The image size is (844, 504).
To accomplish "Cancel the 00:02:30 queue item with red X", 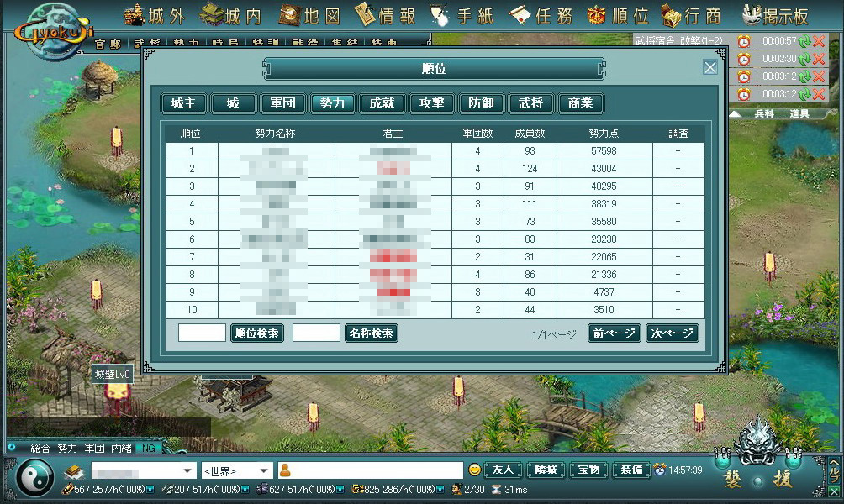I will (x=819, y=59).
